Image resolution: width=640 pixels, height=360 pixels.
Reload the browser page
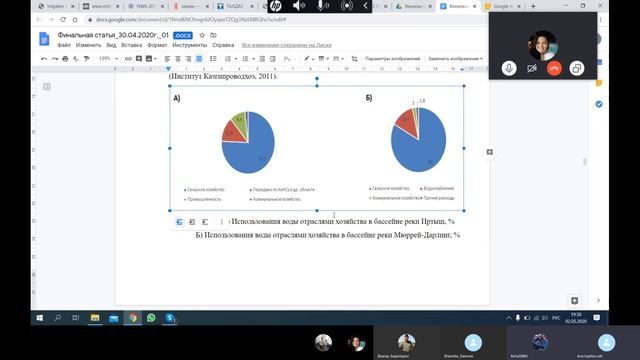point(63,20)
